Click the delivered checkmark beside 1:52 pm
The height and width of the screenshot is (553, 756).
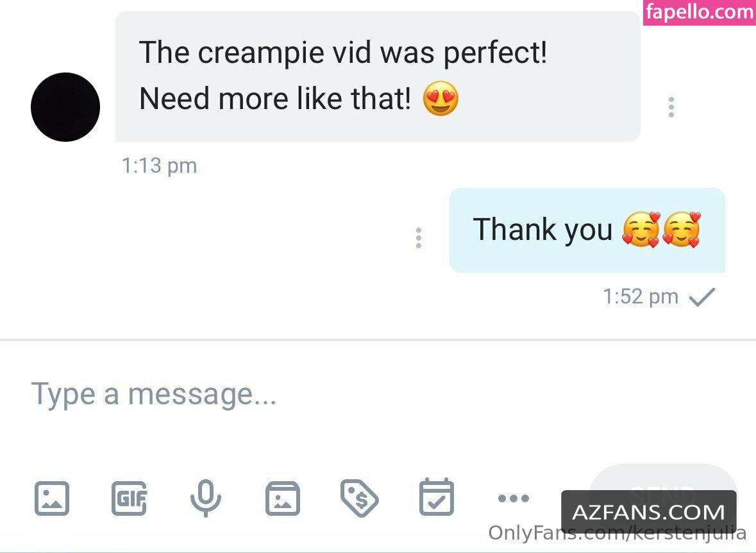tap(702, 297)
